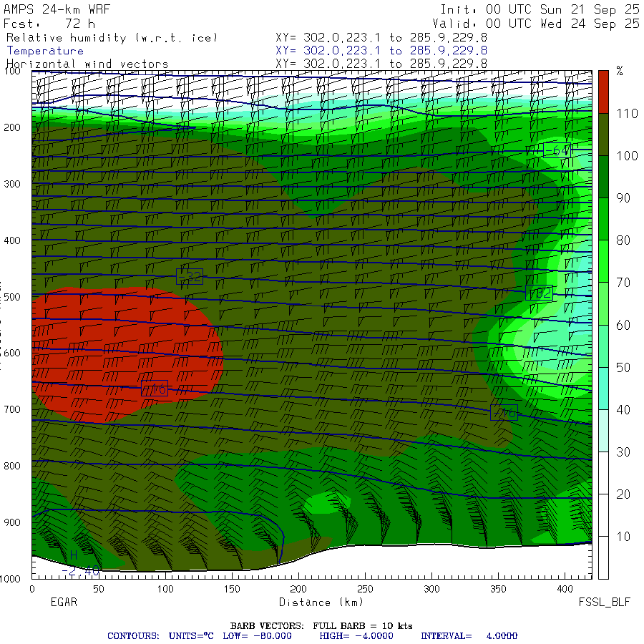Click the '700' pressure axis label

[x=12, y=409]
